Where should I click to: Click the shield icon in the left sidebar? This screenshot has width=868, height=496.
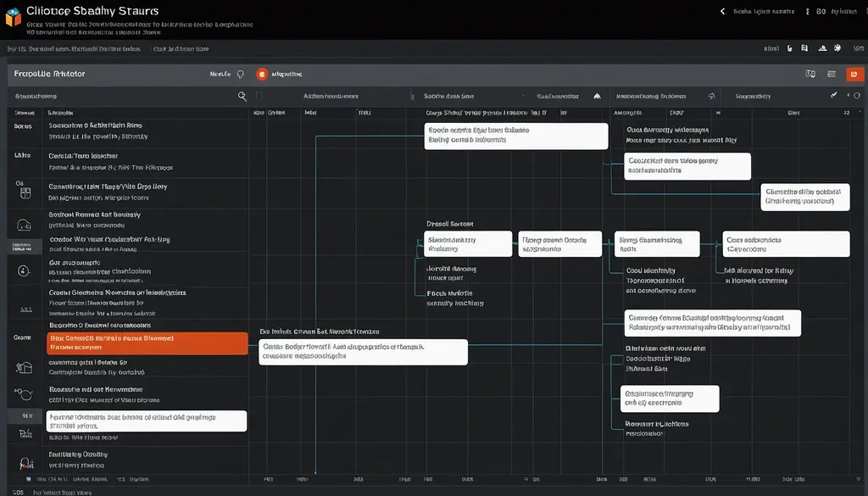pyautogui.click(x=24, y=193)
